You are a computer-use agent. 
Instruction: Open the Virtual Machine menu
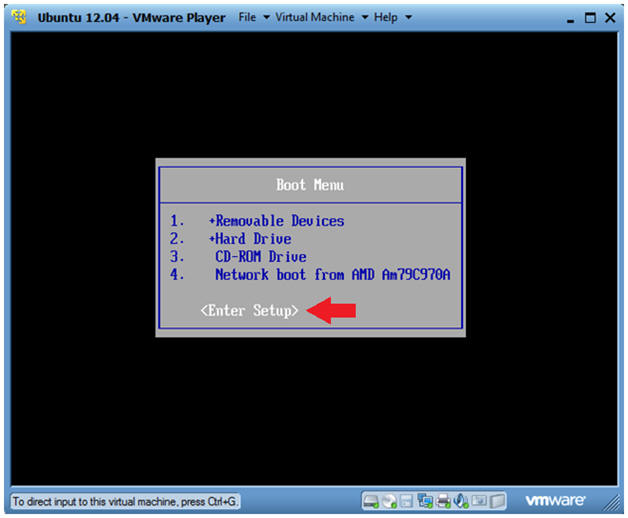315,17
